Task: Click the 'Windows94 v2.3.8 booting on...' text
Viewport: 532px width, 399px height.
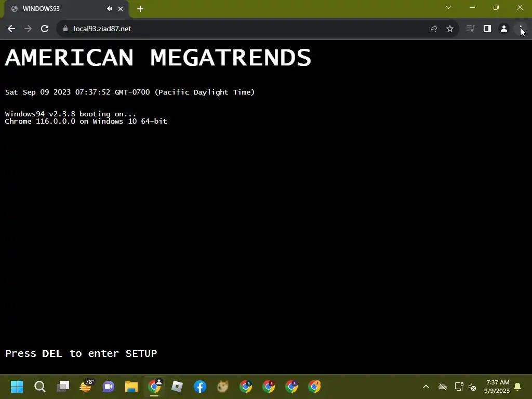Action: (x=70, y=114)
